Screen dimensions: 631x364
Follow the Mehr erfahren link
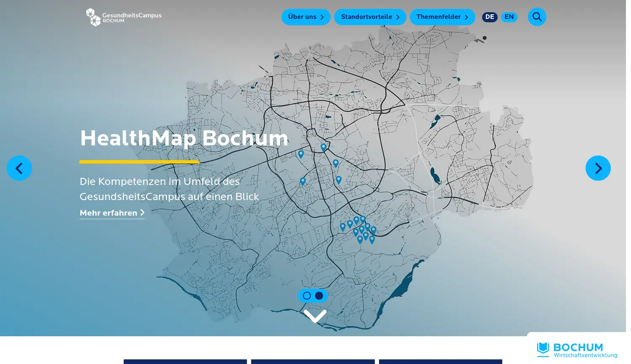(x=112, y=213)
